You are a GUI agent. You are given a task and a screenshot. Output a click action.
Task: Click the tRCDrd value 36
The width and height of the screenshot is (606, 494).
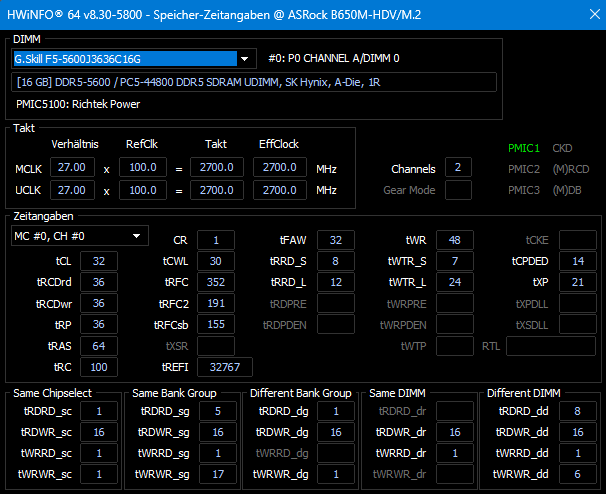(99, 282)
